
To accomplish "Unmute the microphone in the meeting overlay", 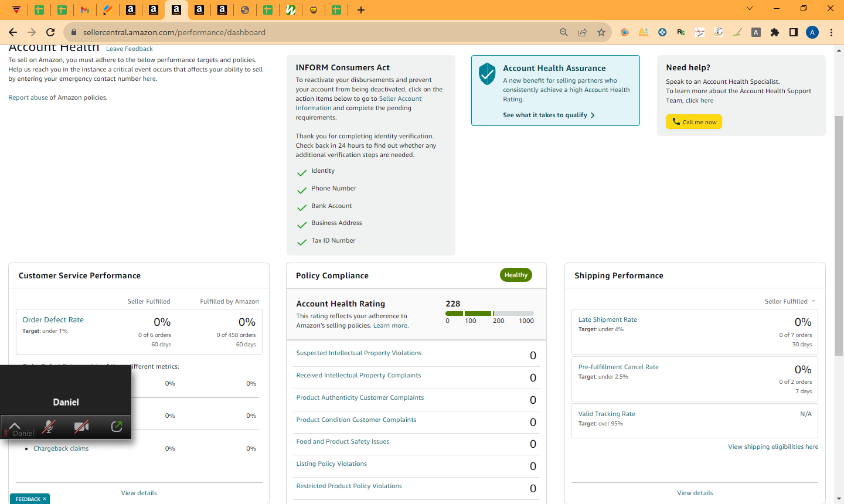I will click(49, 427).
